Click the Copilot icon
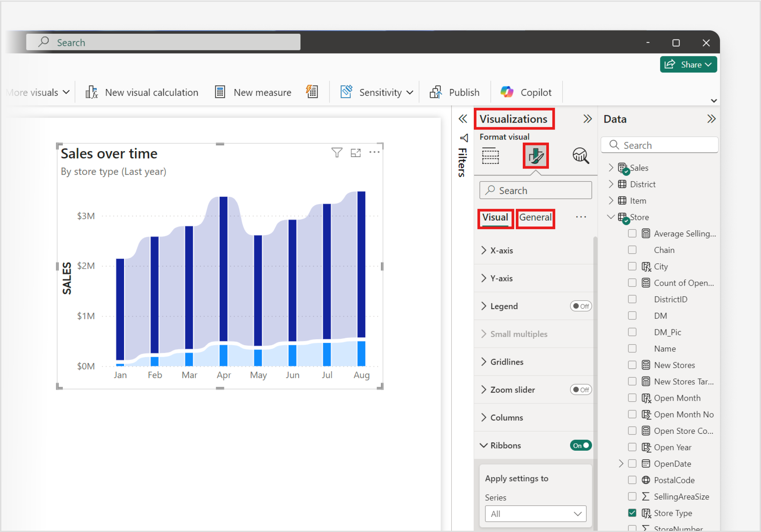Screen dimensions: 761x532 click(507, 92)
